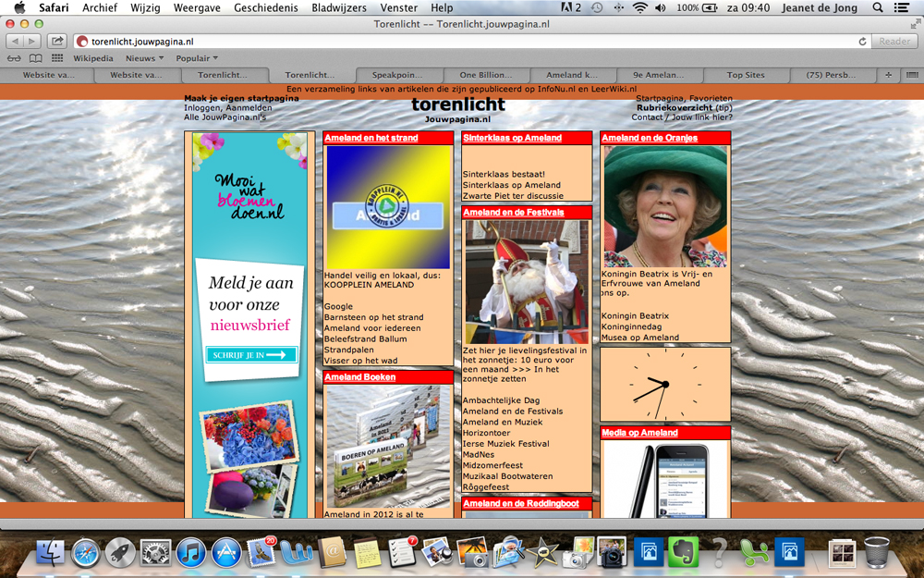Open volume speaker icon in menu bar
The width and height of the screenshot is (924, 578).
[x=661, y=7]
